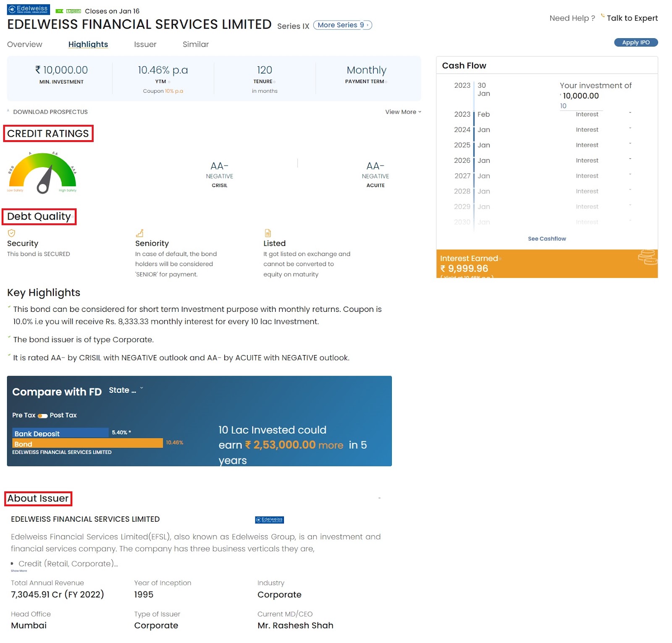Click the Series IX label
This screenshot has height=643, width=672.
pos(293,26)
